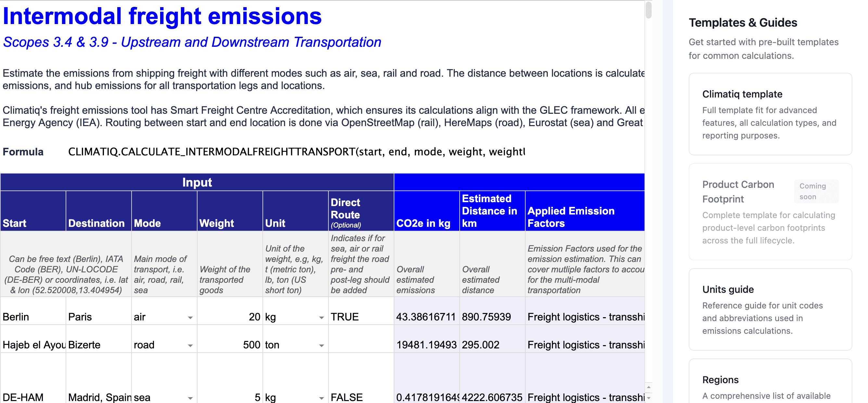Open the Units guide card
Image resolution: width=868 pixels, height=403 pixels.
770,309
